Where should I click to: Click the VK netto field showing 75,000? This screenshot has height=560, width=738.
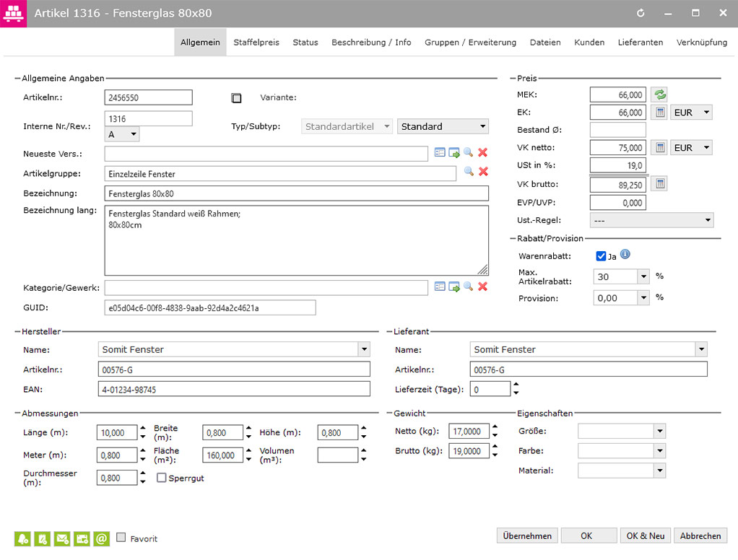(618, 148)
